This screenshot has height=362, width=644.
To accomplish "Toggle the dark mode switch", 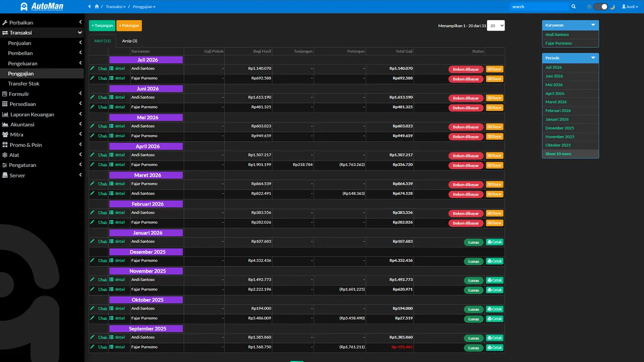I will point(601,7).
